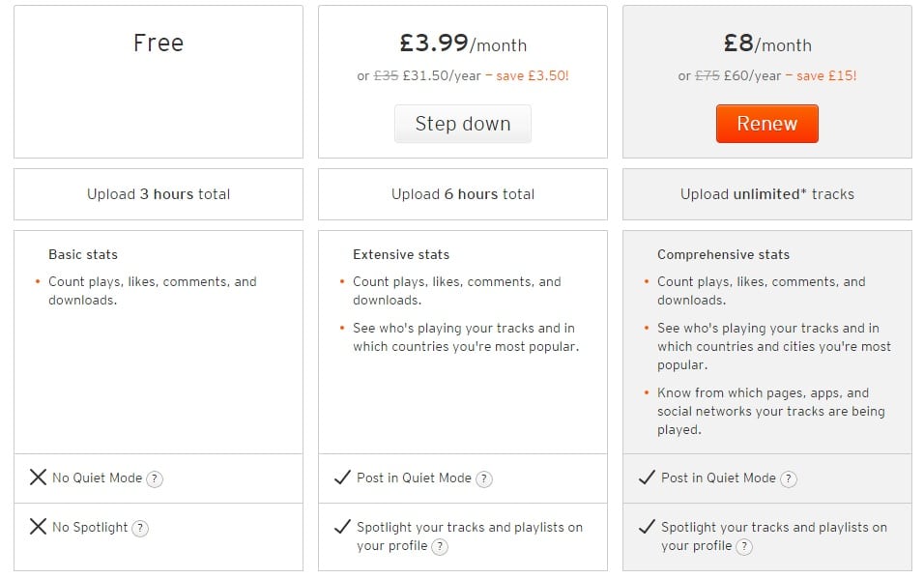
Task: Click Spotlight help icon in £8 plan
Action: click(744, 546)
